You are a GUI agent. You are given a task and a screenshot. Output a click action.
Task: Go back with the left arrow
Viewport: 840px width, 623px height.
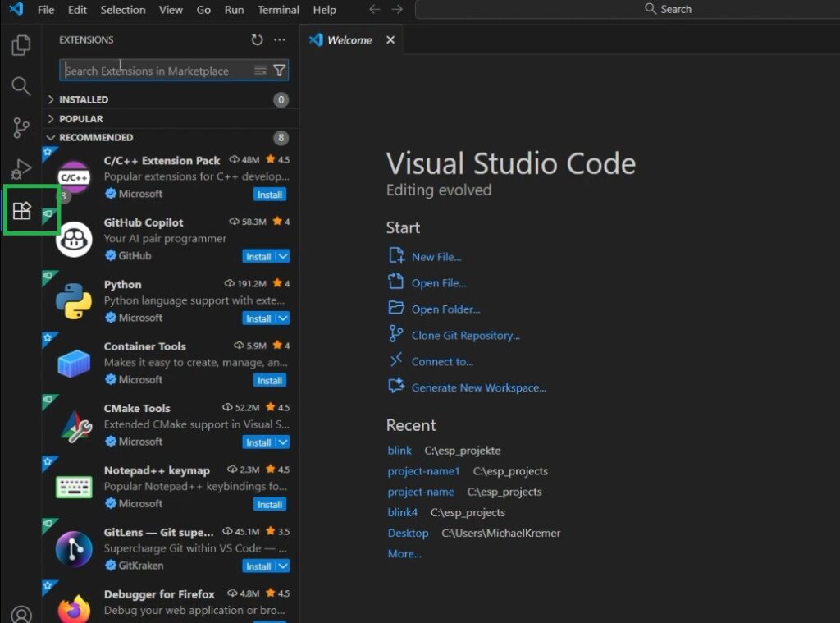374,9
